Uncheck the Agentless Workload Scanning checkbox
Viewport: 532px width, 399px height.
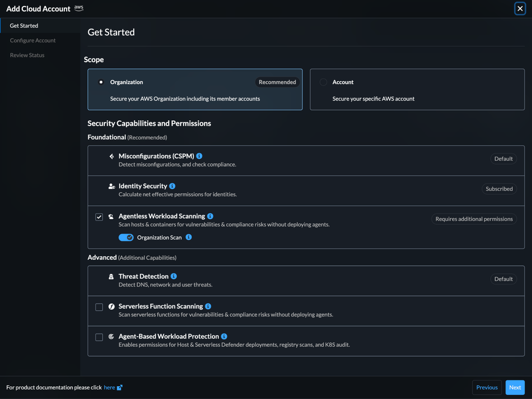(99, 217)
